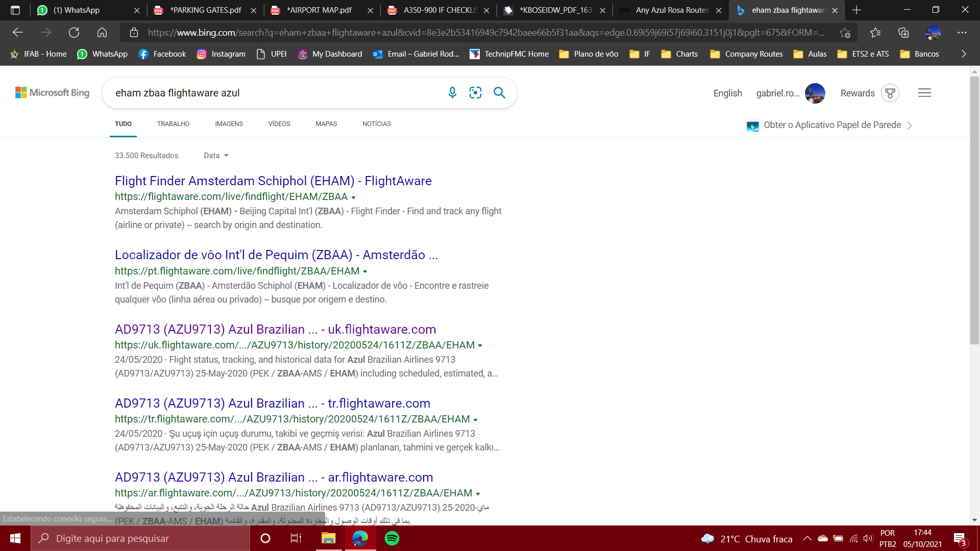Click the browser home icon

click(102, 33)
